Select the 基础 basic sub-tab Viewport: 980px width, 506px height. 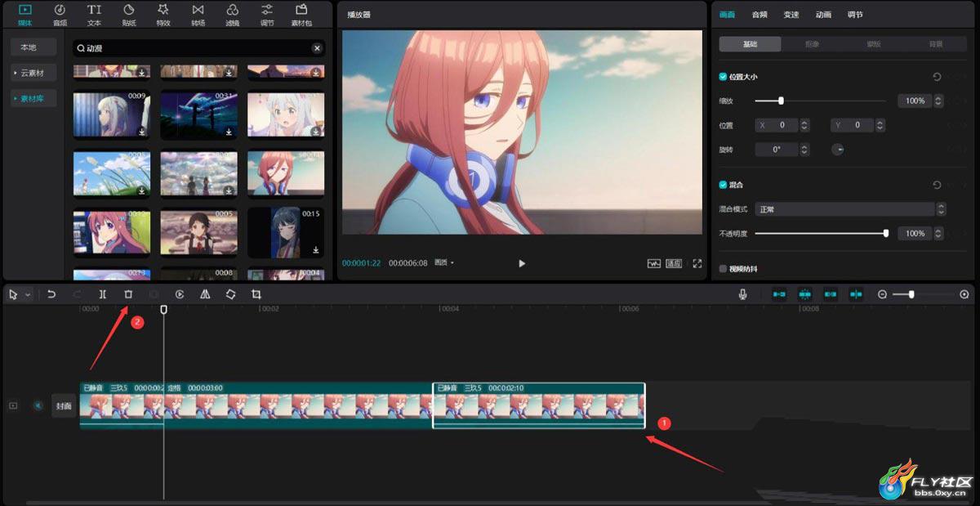(x=750, y=44)
